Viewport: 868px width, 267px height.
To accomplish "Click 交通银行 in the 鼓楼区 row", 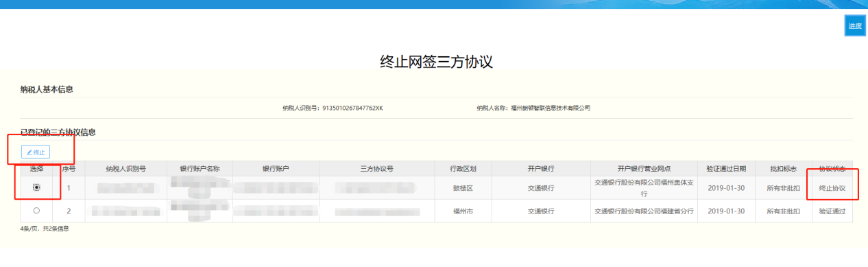I will point(541,188).
